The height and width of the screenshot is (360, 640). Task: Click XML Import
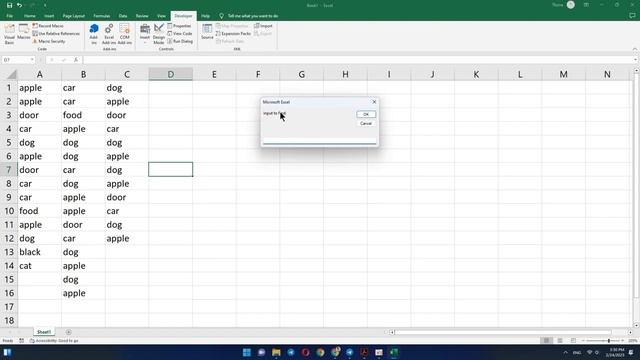click(x=263, y=26)
